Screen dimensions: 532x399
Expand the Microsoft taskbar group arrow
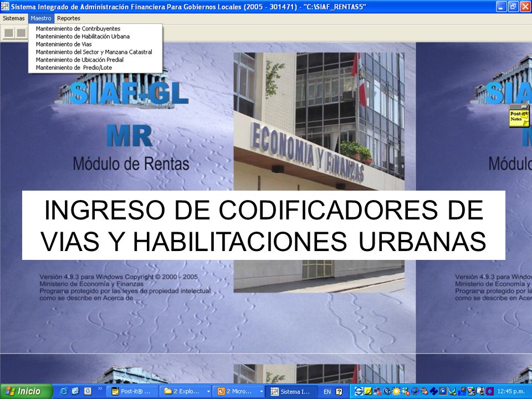(x=261, y=392)
